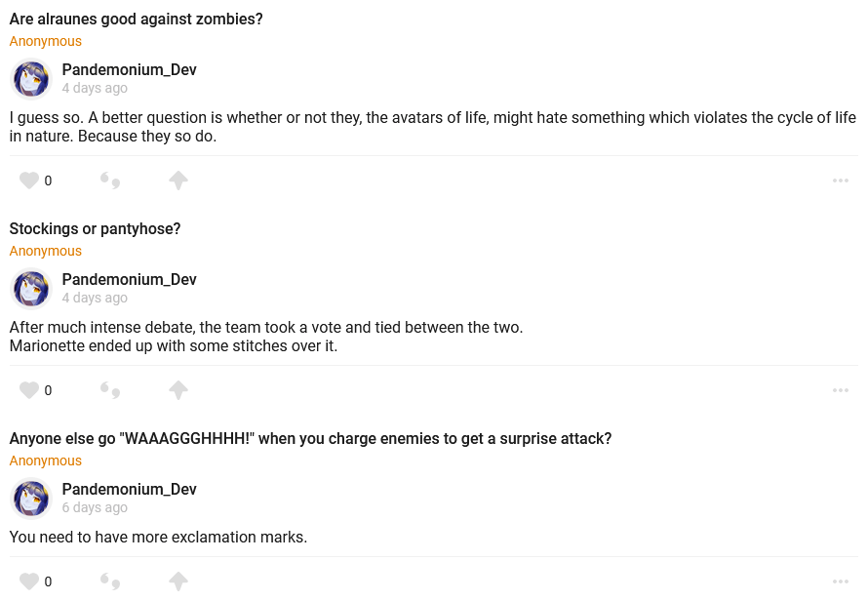The image size is (868, 601).
Task: Like the WAAAGGGHHHH surprise attack answer
Action: pyautogui.click(x=29, y=581)
